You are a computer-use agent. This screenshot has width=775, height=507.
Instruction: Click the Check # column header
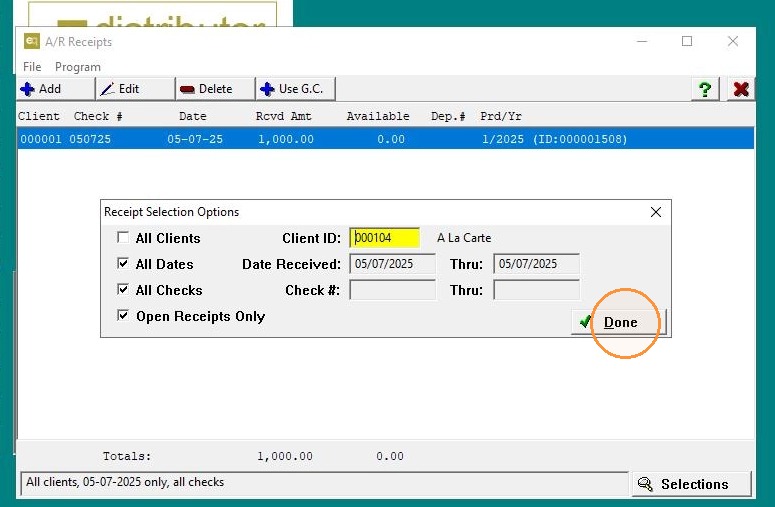(98, 116)
